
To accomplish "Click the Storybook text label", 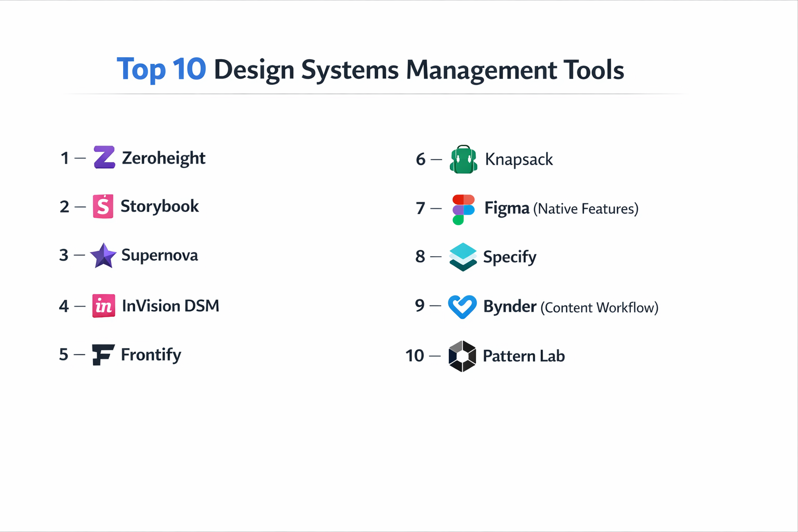I will [159, 206].
